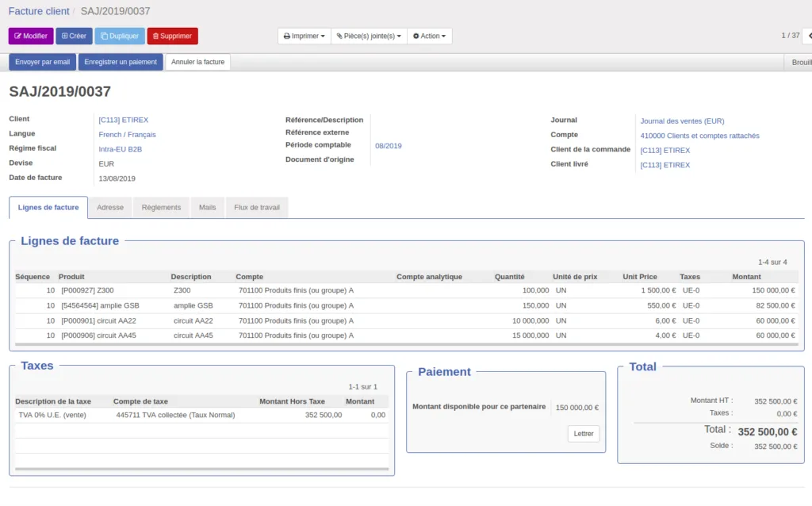Viewport: 812px width, 506px height.
Task: Click the 1 / 37 record pager
Action: (x=791, y=36)
